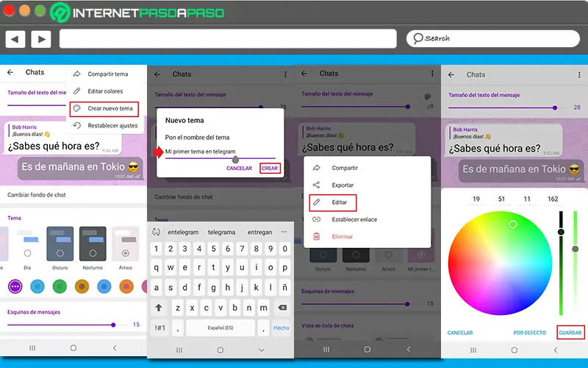Viewport: 588px width, 368px height.
Task: Click CANCELAR in Nuevo tema dialog
Action: coord(239,169)
